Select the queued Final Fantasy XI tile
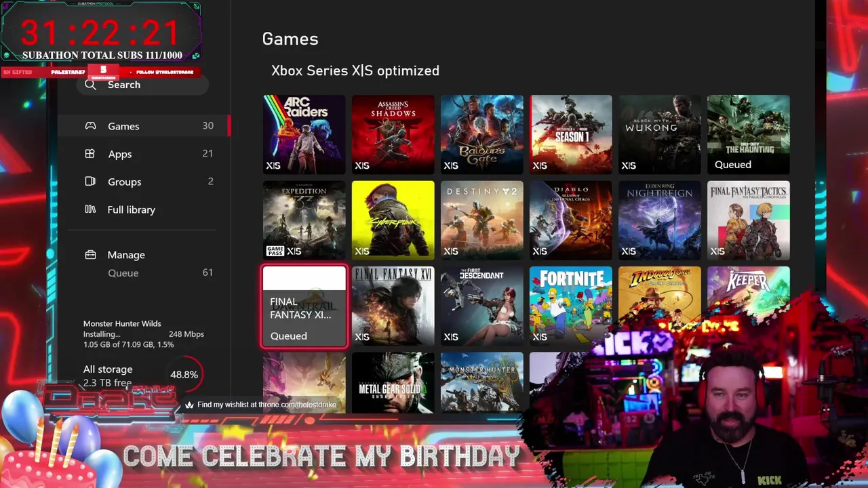 (x=304, y=306)
